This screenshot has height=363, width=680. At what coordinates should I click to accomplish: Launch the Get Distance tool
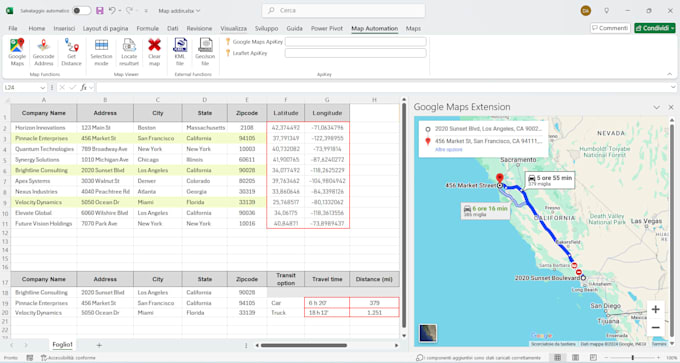click(71, 52)
